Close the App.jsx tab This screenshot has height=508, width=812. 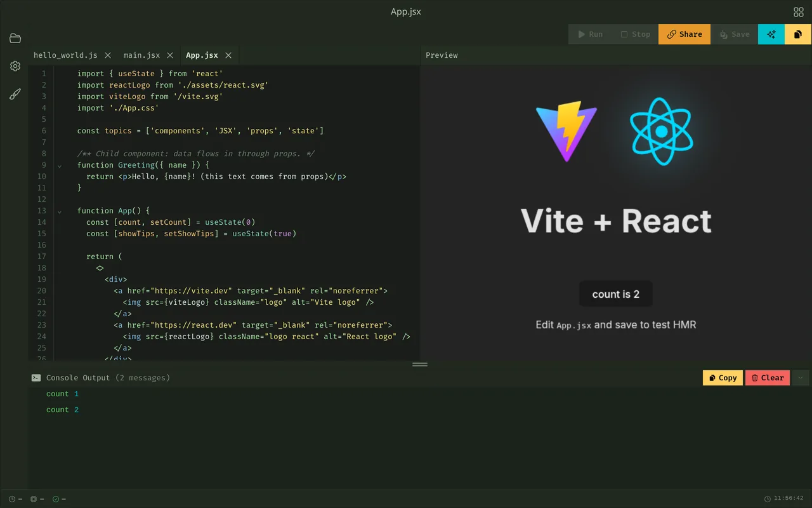coord(228,55)
